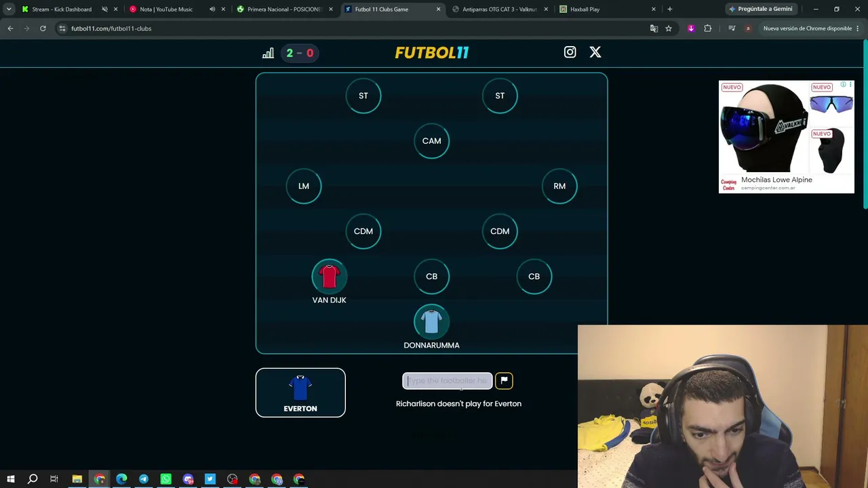
Task: Select the left ST position slot
Action: coord(363,96)
